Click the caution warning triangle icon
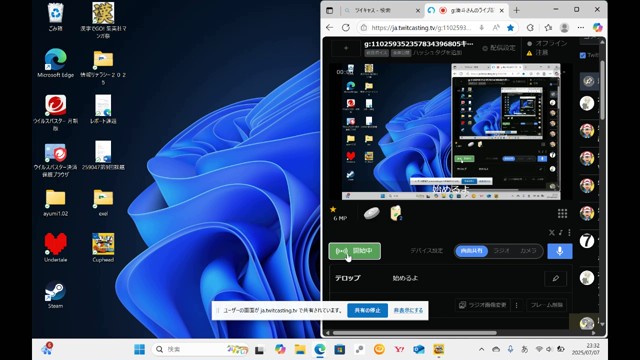The height and width of the screenshot is (360, 640). [529, 53]
